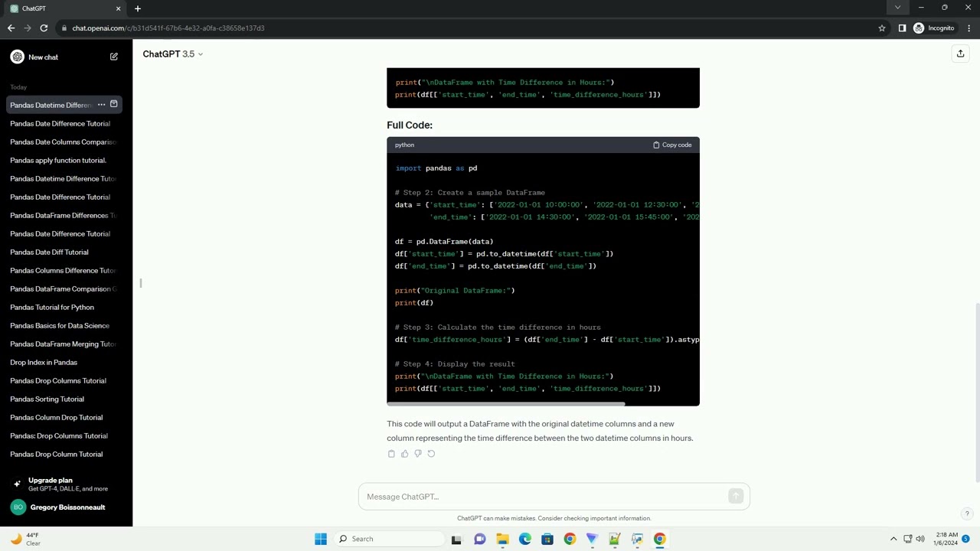Click the ChatGPT browser tab
The height and width of the screenshot is (551, 980).
coord(64,8)
